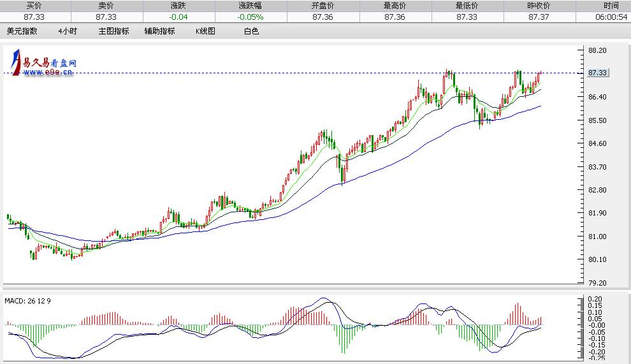Choose the K线图 chart type menu
The image size is (631, 364).
click(x=205, y=31)
